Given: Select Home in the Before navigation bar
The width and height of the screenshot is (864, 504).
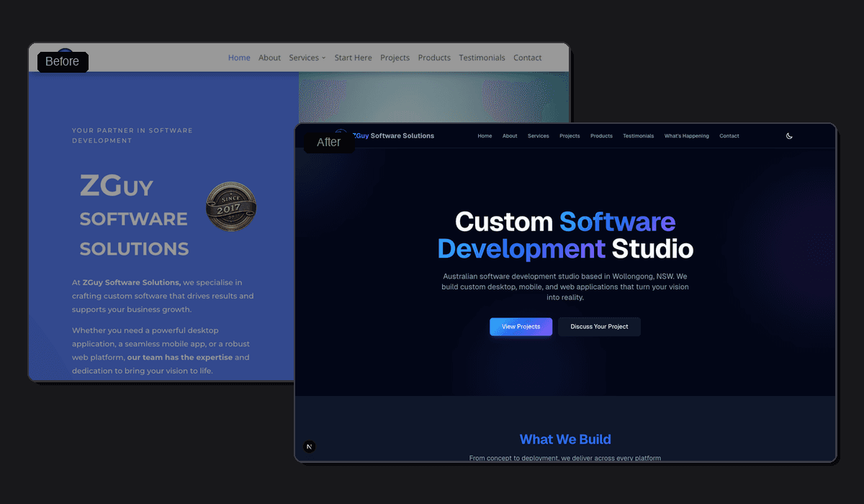Looking at the screenshot, I should (x=239, y=58).
